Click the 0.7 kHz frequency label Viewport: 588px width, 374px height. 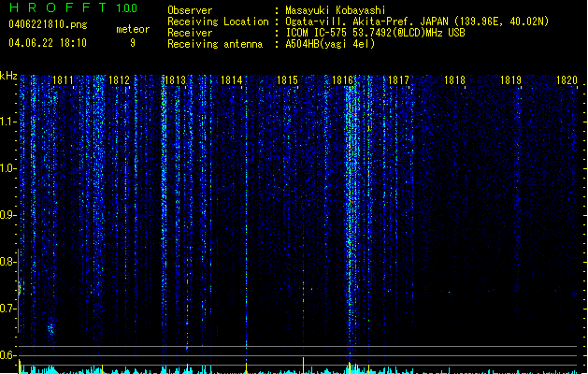[8, 309]
